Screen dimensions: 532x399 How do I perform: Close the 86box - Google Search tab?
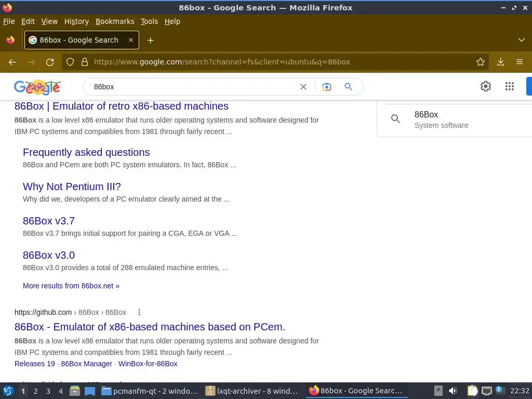tap(131, 40)
